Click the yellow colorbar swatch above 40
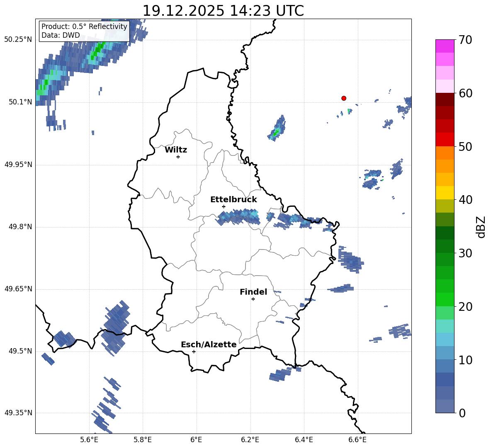This screenshot has width=491, height=448. [x=445, y=193]
